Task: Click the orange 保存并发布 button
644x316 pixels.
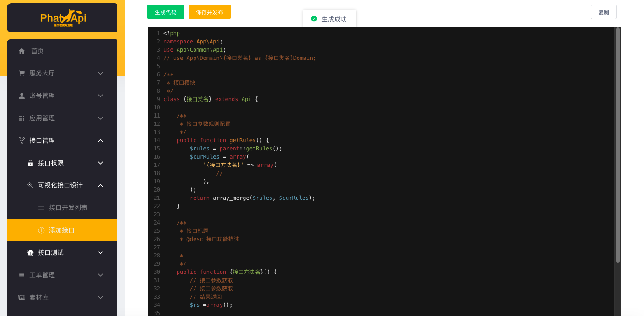Action: [x=210, y=12]
